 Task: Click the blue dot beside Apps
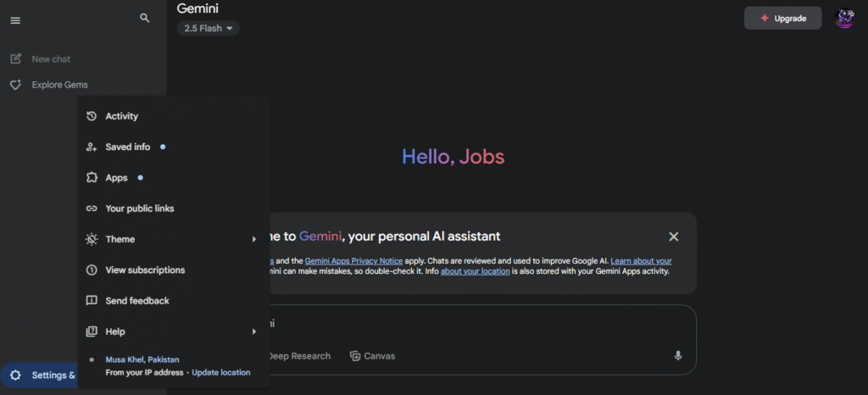[140, 178]
